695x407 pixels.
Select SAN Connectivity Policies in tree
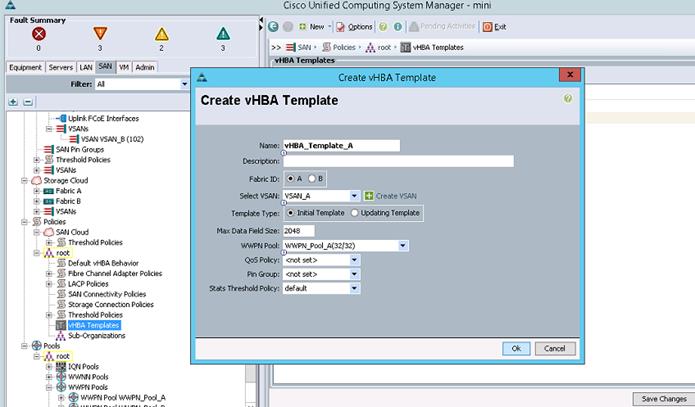click(106, 294)
